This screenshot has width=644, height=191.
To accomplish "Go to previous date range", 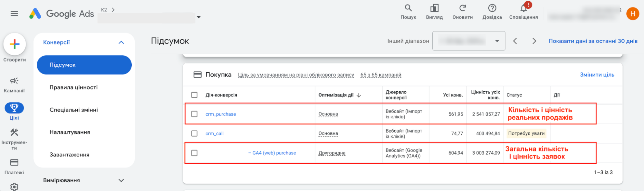I will [515, 41].
